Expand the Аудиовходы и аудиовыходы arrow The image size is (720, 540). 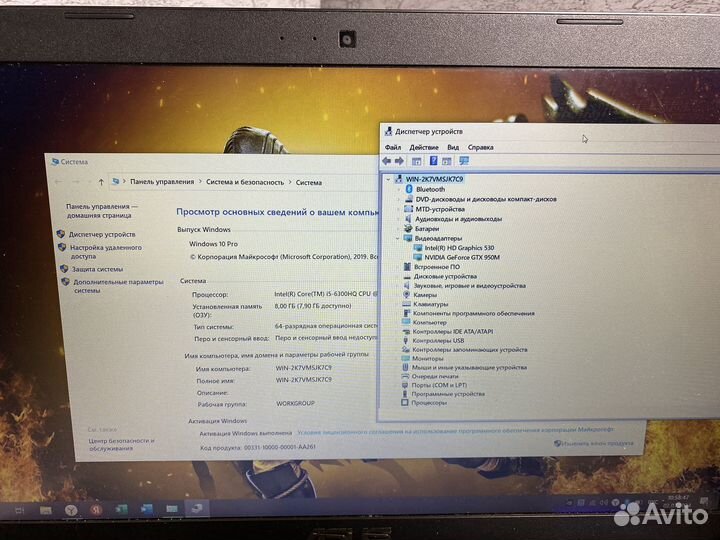(398, 219)
